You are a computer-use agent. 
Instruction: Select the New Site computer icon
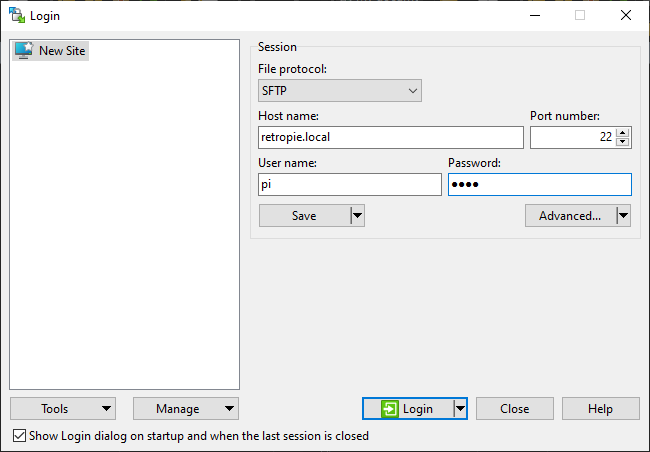pyautogui.click(x=23, y=50)
